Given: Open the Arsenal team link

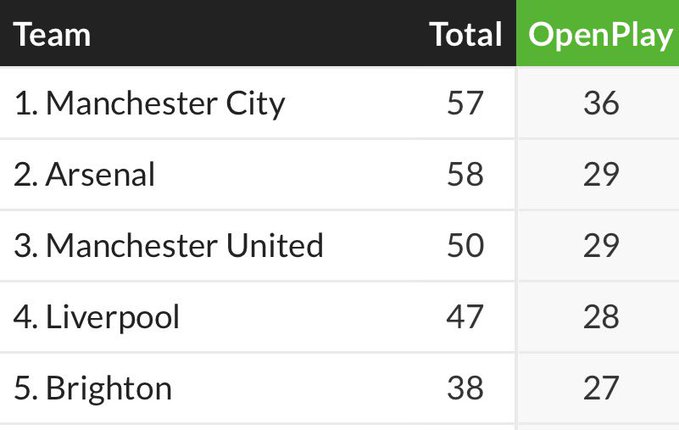Looking at the screenshot, I should point(100,175).
